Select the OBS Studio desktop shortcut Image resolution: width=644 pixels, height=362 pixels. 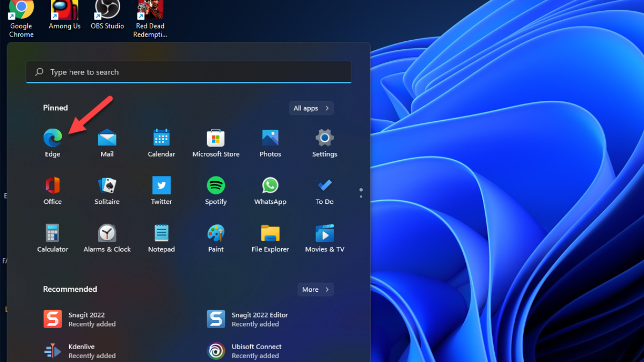(107, 16)
